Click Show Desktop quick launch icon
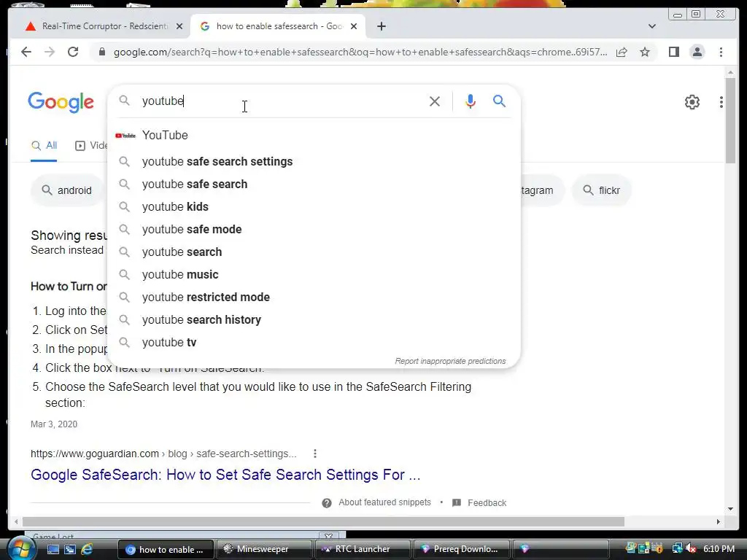The image size is (747, 560). [x=53, y=550]
